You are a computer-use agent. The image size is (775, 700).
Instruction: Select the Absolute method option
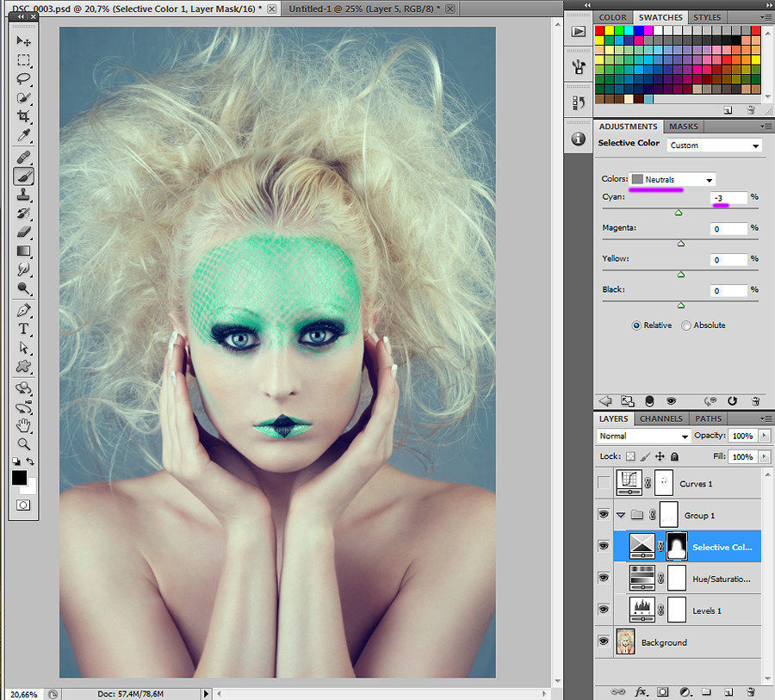(x=686, y=325)
